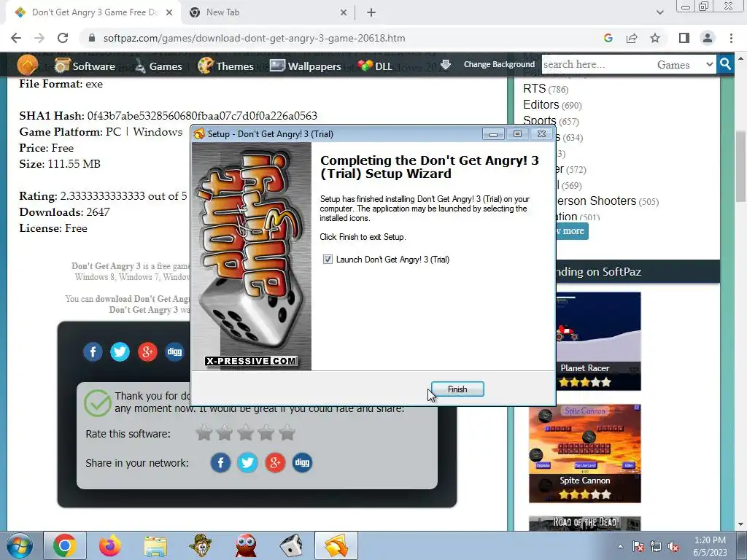Open the Chrome side panel icon
Viewport: 747px width, 560px height.
point(684,38)
